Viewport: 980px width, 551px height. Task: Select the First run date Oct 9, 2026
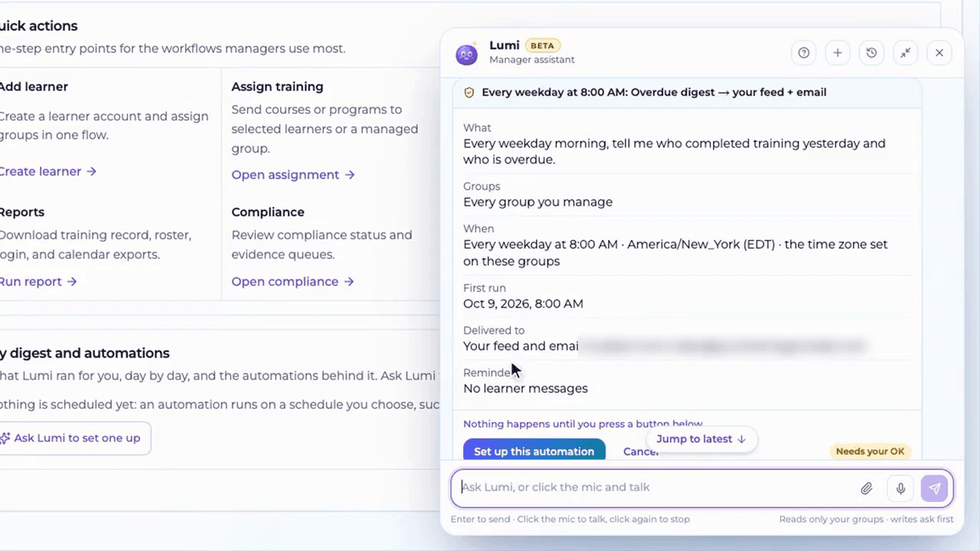523,304
